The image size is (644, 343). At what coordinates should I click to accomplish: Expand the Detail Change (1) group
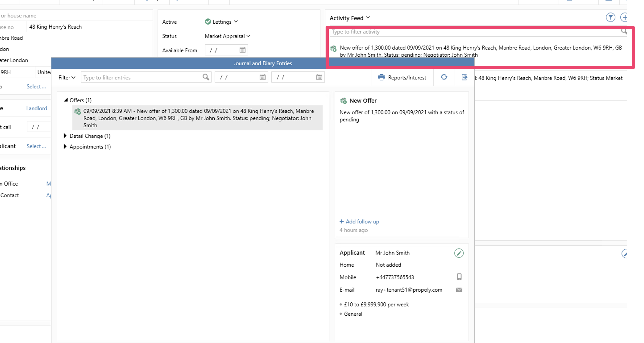tap(65, 136)
